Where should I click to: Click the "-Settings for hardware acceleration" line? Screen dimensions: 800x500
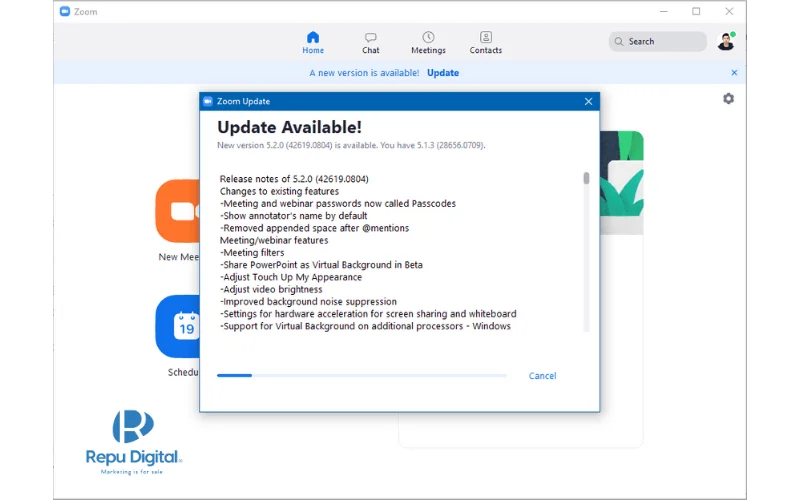368,314
